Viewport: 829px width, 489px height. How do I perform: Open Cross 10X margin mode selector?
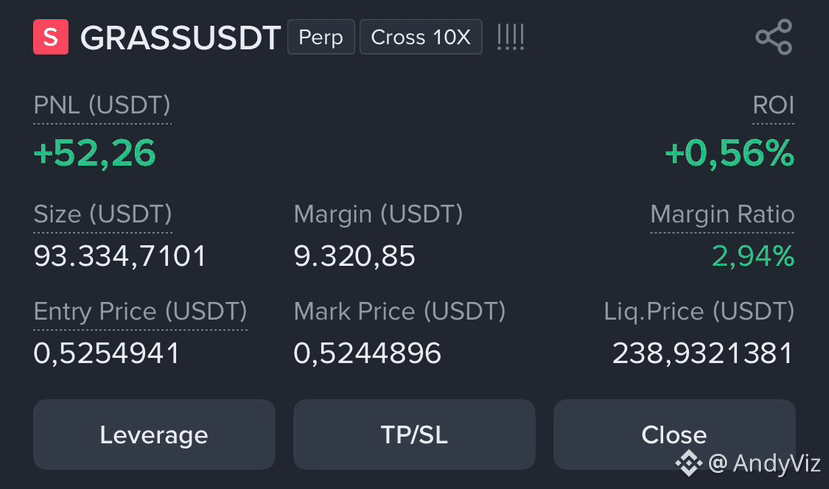point(421,37)
